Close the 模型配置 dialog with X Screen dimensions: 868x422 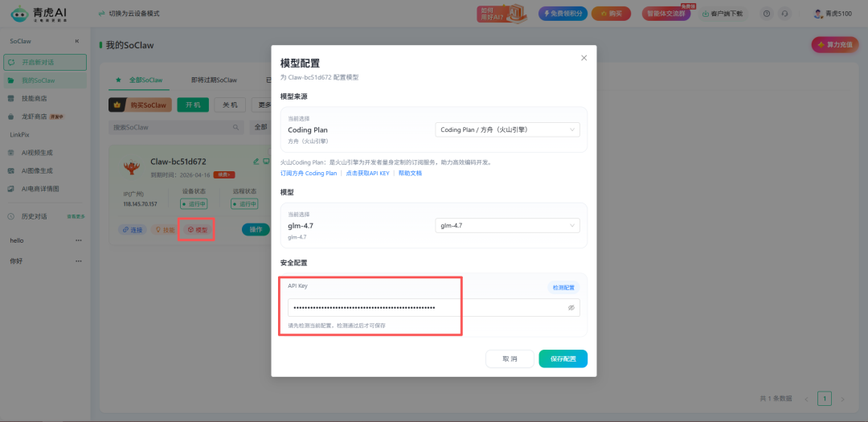(583, 58)
